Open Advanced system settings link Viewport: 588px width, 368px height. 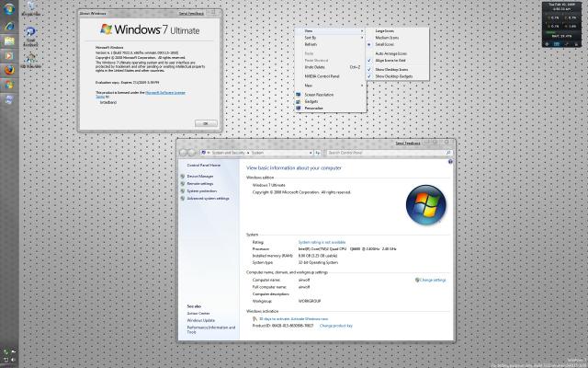(209, 199)
